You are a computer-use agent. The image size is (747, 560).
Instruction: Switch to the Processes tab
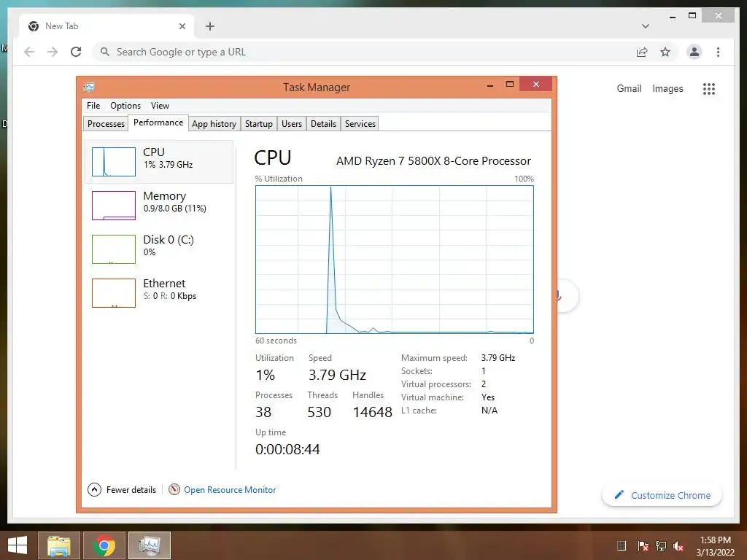pyautogui.click(x=106, y=124)
